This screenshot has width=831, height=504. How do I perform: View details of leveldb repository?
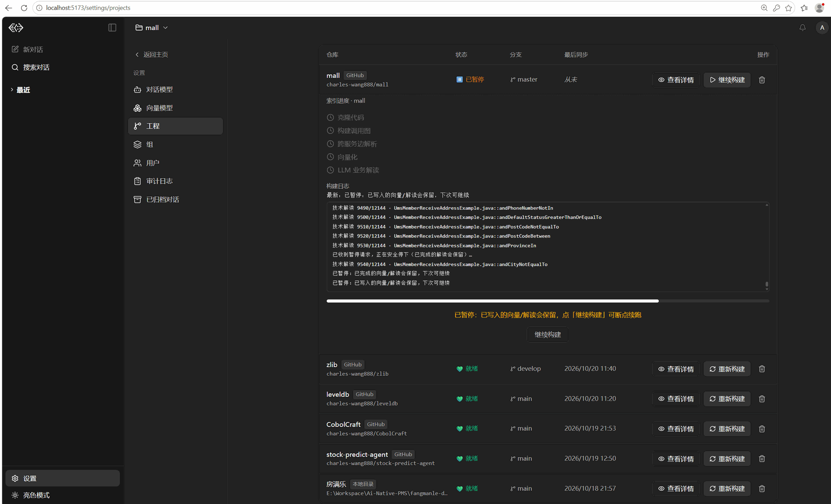[676, 399]
